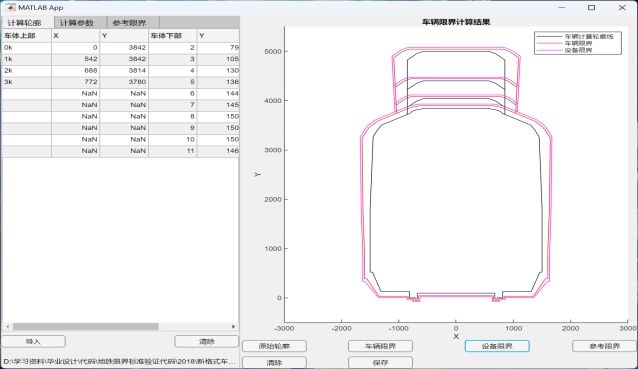Switch to the 计算参数 tab
The width and height of the screenshot is (638, 369).
tap(76, 23)
